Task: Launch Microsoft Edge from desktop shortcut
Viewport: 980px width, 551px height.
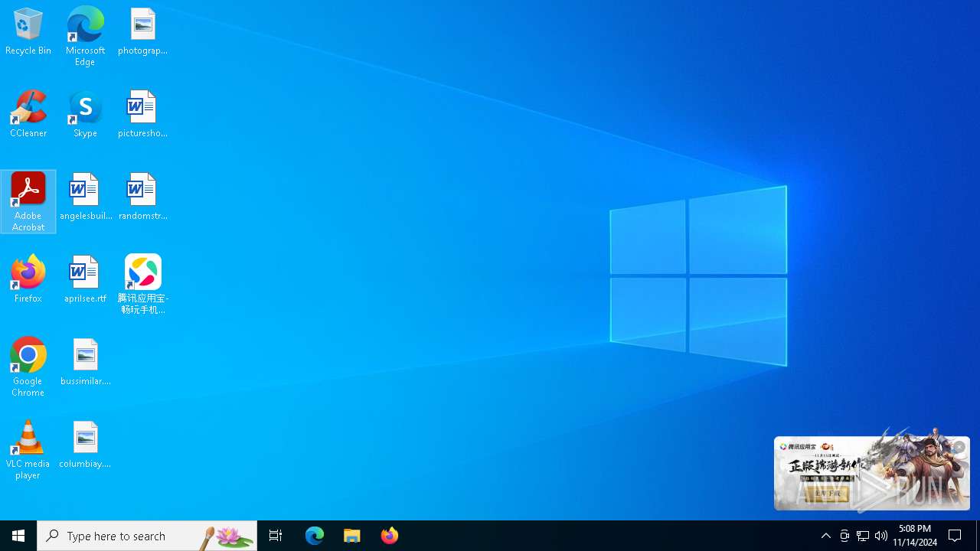Action: click(x=85, y=37)
